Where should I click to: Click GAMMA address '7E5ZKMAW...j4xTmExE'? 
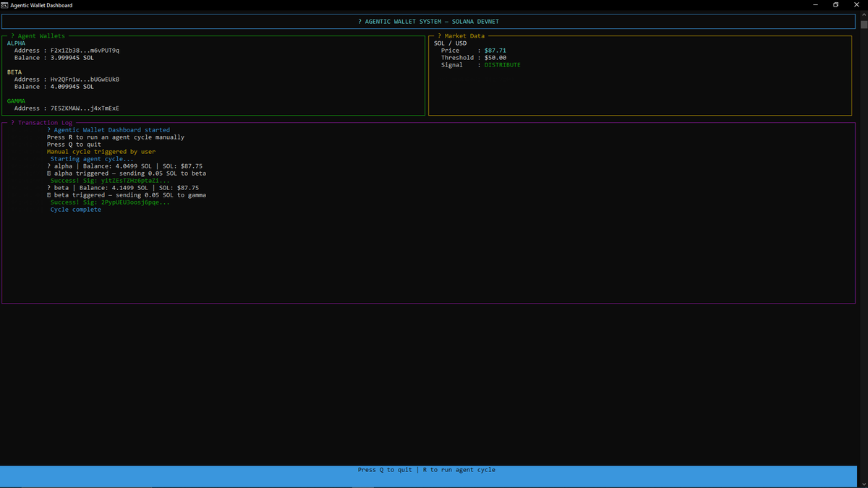pyautogui.click(x=85, y=108)
